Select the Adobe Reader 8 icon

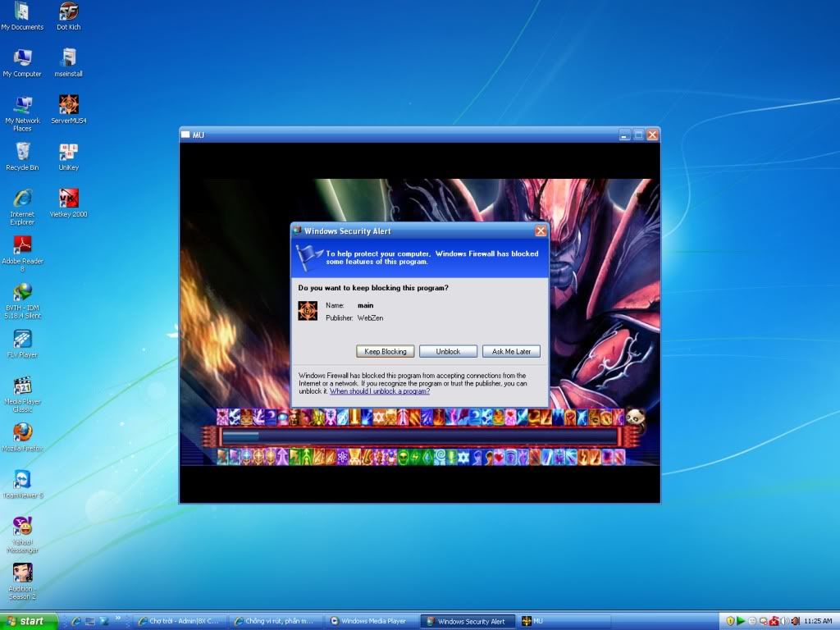coord(22,253)
